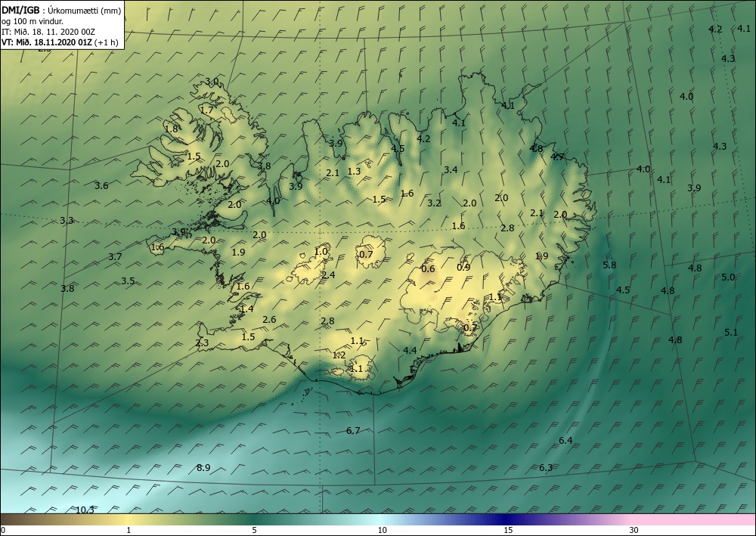The image size is (756, 536).
Task: Click the 2.3 value on Reykjanes peninsula
Action: pos(202,343)
